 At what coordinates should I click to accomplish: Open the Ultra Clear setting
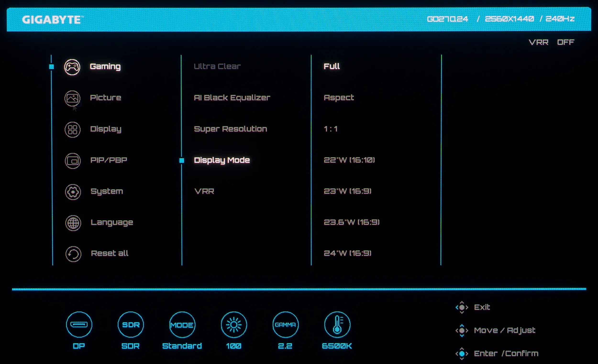[x=217, y=66]
